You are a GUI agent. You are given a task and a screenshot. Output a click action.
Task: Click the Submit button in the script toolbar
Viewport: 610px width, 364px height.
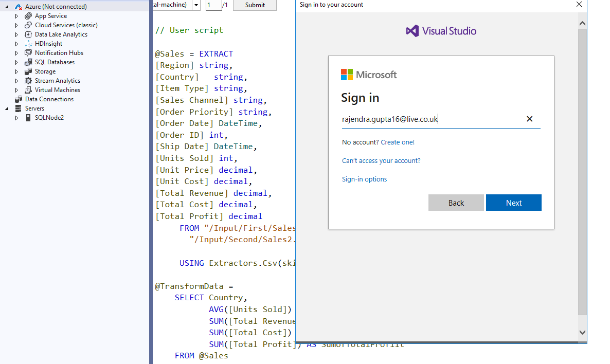coord(255,5)
